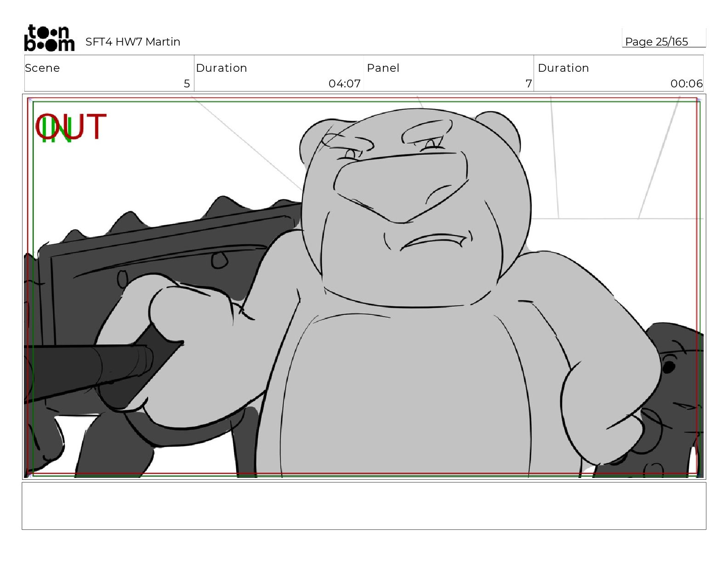Click the 'Duration' label next to Scene

(222, 68)
